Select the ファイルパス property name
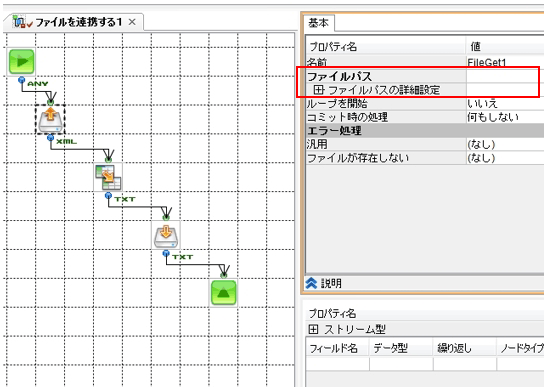This screenshot has height=387, width=549. pos(339,76)
